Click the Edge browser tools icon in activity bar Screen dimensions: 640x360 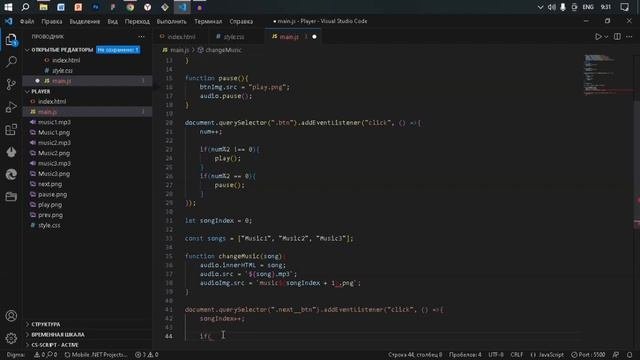[x=11, y=174]
